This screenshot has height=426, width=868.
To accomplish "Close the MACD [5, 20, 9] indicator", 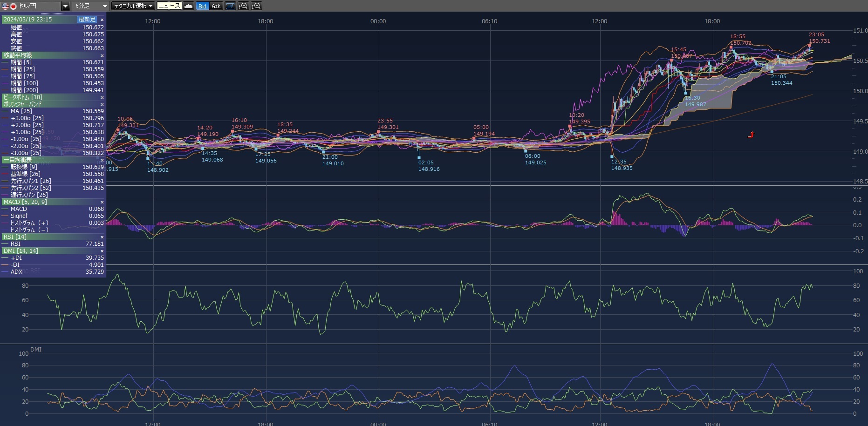I will click(x=102, y=202).
